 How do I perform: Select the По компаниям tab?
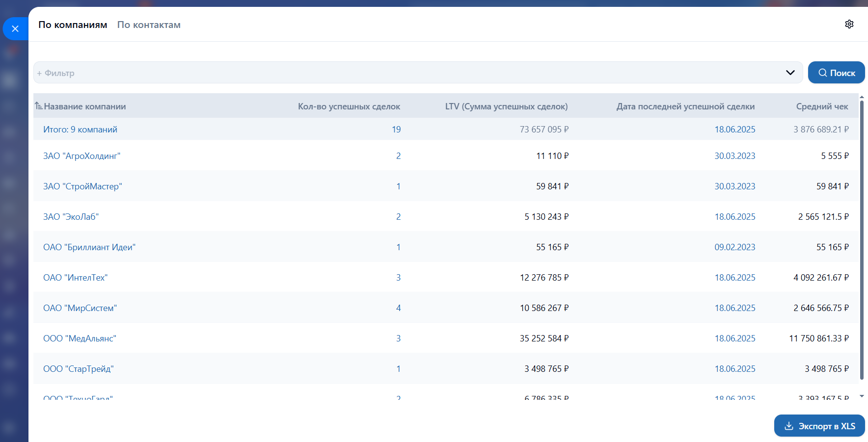click(73, 25)
